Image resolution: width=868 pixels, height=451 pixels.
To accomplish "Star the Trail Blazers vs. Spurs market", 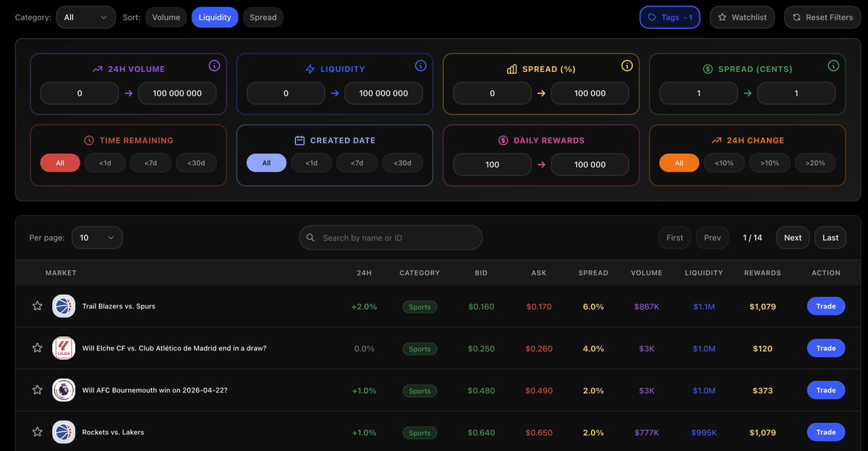I will pyautogui.click(x=37, y=306).
